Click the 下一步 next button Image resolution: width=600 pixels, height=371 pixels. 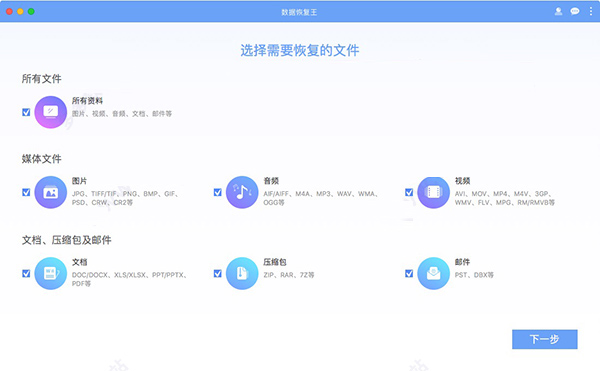[545, 339]
